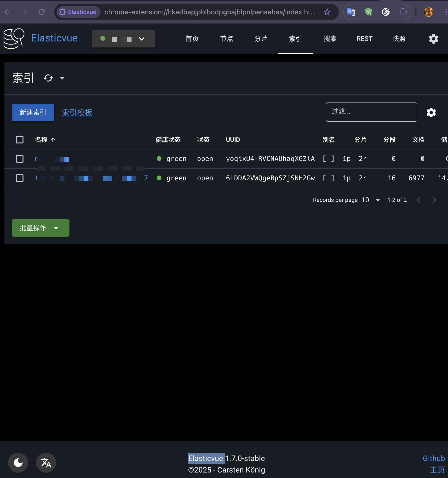Image resolution: width=448 pixels, height=478 pixels.
Task: Open the 主页 link in footer
Action: (437, 470)
